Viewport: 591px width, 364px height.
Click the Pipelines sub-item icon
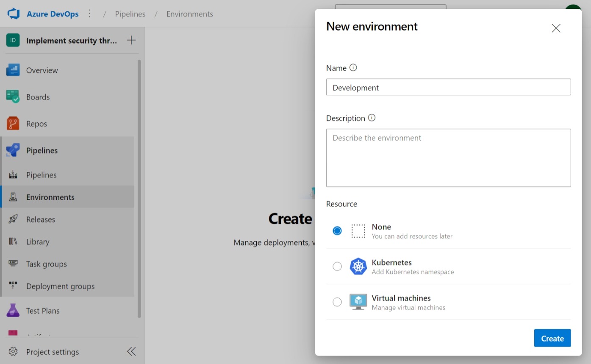click(13, 175)
